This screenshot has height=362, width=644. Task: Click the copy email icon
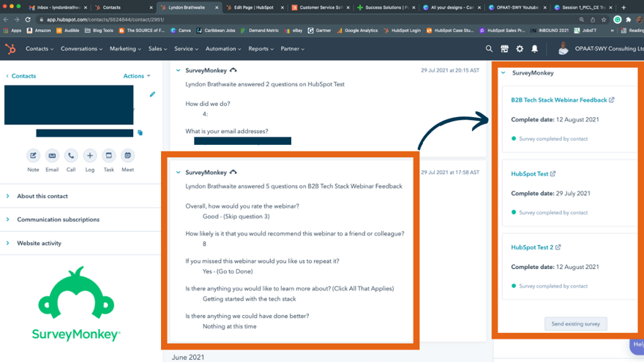(140, 132)
